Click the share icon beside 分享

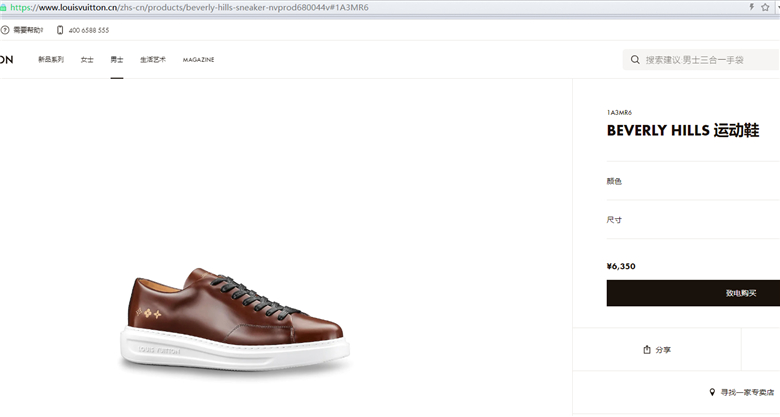point(647,350)
